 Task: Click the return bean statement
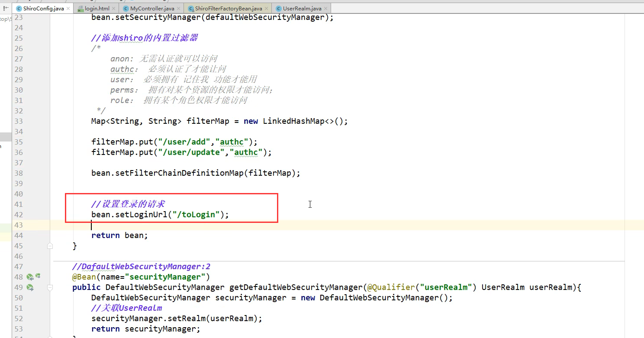(x=120, y=235)
